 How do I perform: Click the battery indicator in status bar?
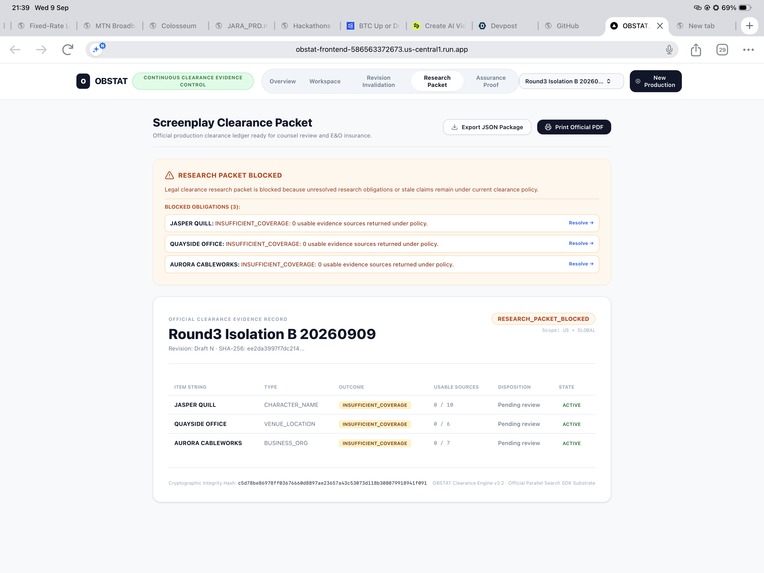tap(745, 8)
